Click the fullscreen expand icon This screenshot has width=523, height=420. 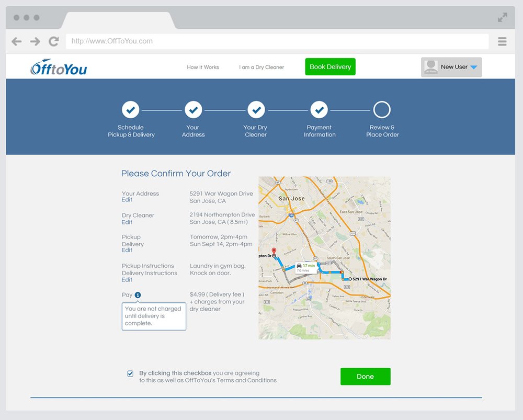502,17
